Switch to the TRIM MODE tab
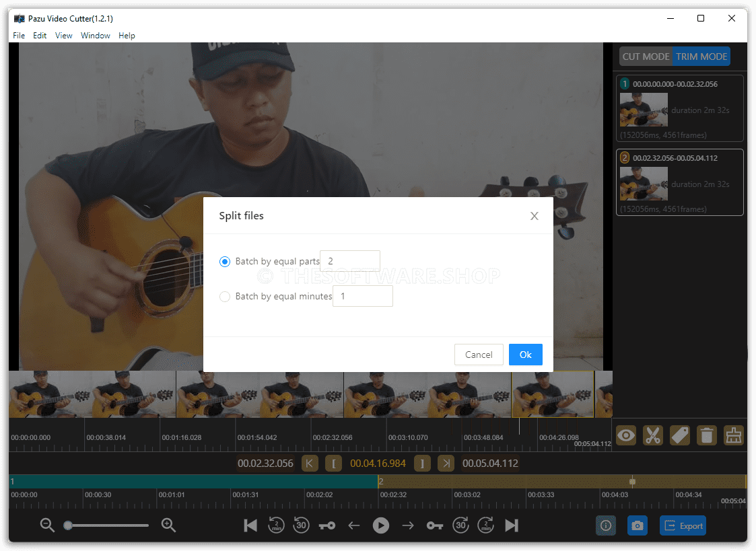756x551 pixels. coord(701,57)
